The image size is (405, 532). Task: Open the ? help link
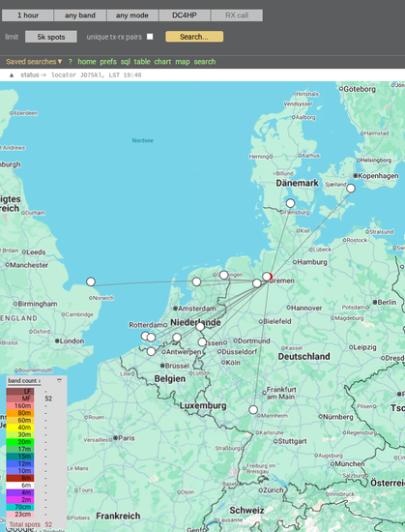pyautogui.click(x=71, y=62)
